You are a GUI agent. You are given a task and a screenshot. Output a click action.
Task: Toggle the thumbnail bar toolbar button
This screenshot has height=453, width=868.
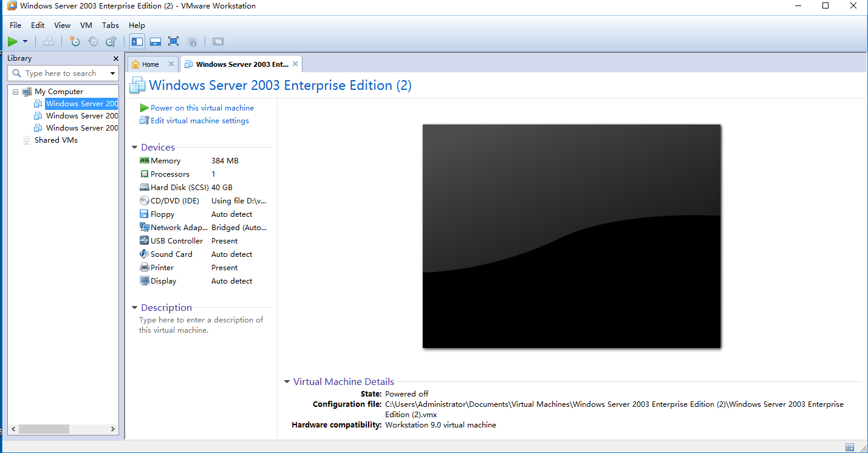[155, 41]
